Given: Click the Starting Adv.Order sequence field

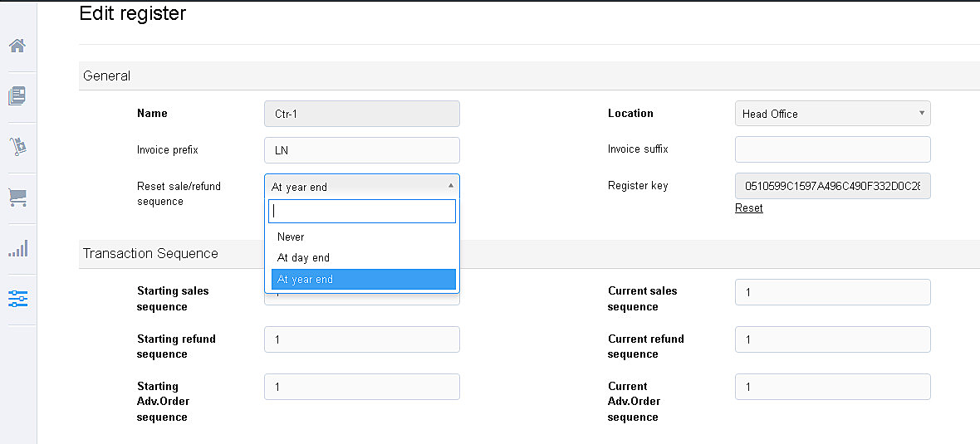Looking at the screenshot, I should click(x=361, y=387).
